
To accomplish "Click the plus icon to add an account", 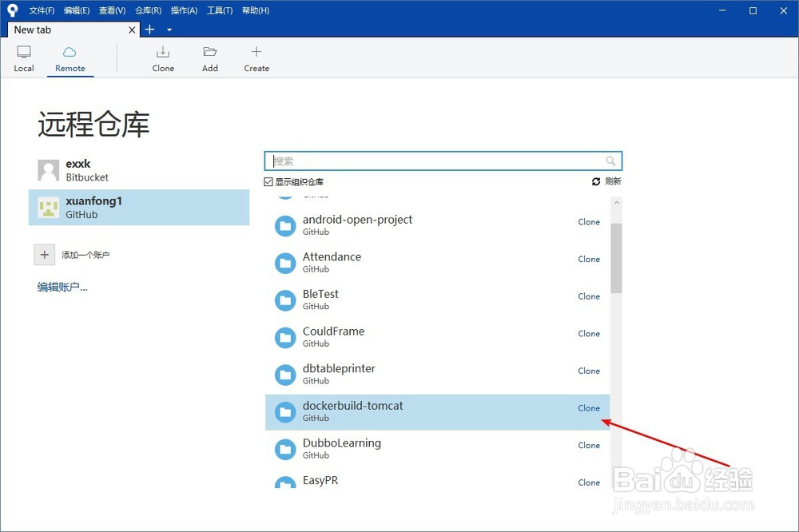I will tap(44, 254).
